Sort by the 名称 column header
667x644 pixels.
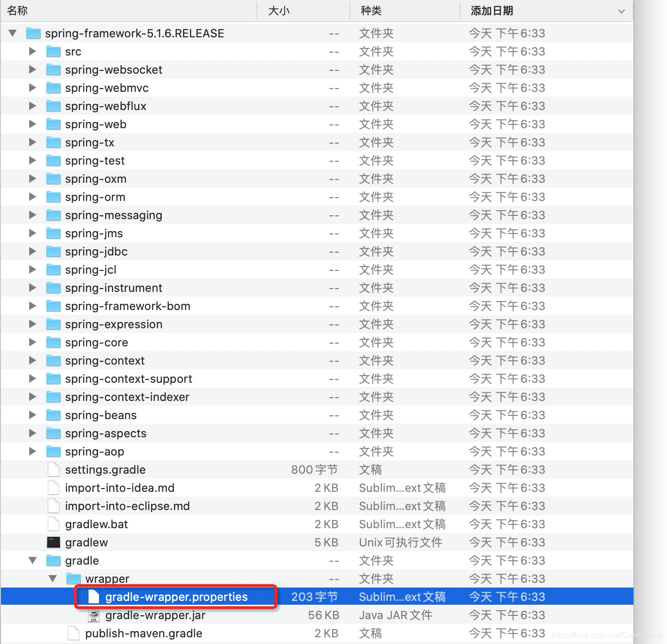pos(17,11)
